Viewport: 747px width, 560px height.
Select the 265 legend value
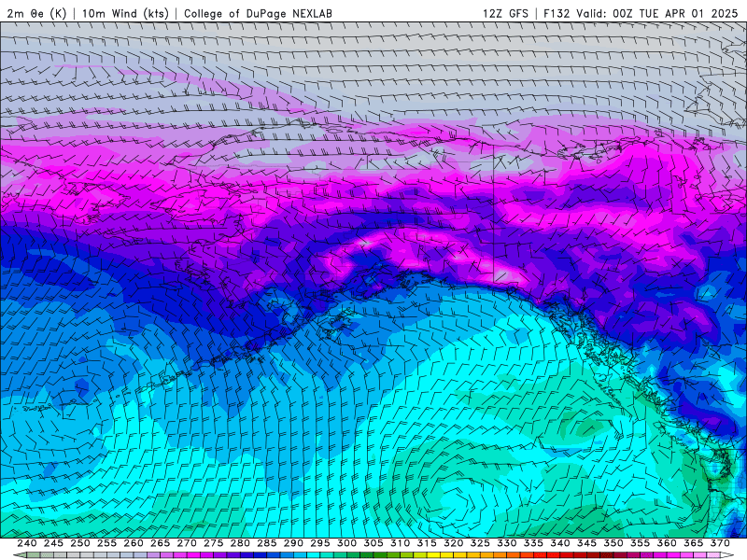click(160, 543)
